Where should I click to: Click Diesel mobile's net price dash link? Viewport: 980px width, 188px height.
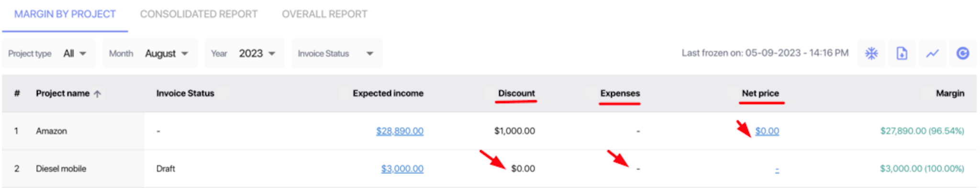click(x=777, y=169)
